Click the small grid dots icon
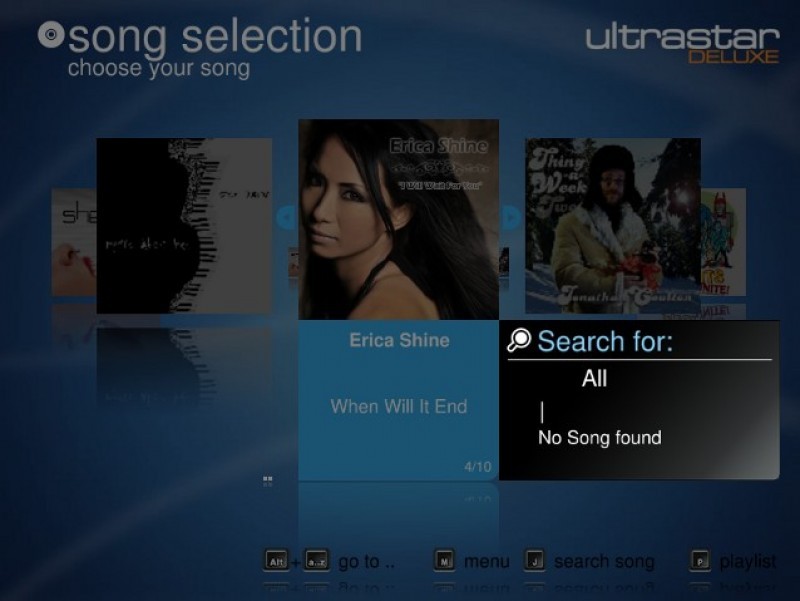Screen dimensions: 800x601 267,481
